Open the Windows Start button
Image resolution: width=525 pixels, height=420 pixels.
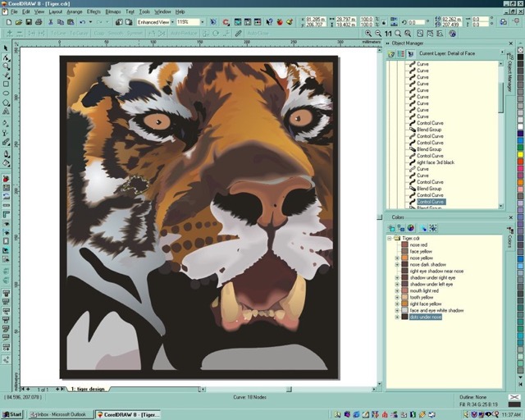(12, 414)
